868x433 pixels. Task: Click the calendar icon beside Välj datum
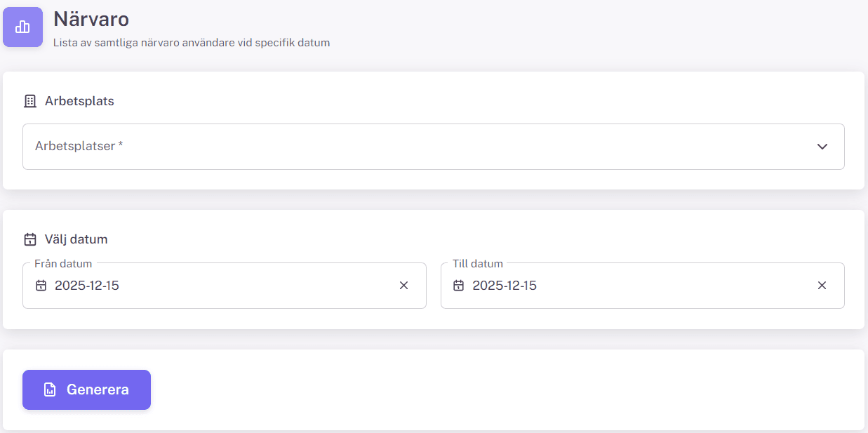[x=30, y=239]
